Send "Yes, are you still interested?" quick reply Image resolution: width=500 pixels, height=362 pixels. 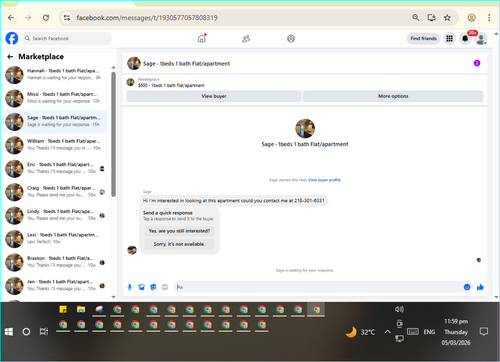(x=179, y=231)
